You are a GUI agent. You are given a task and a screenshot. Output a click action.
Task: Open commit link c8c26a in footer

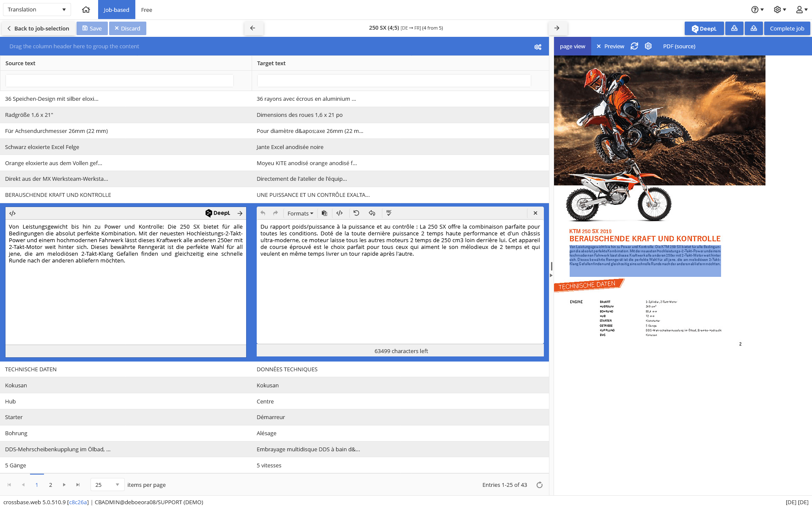[78, 502]
